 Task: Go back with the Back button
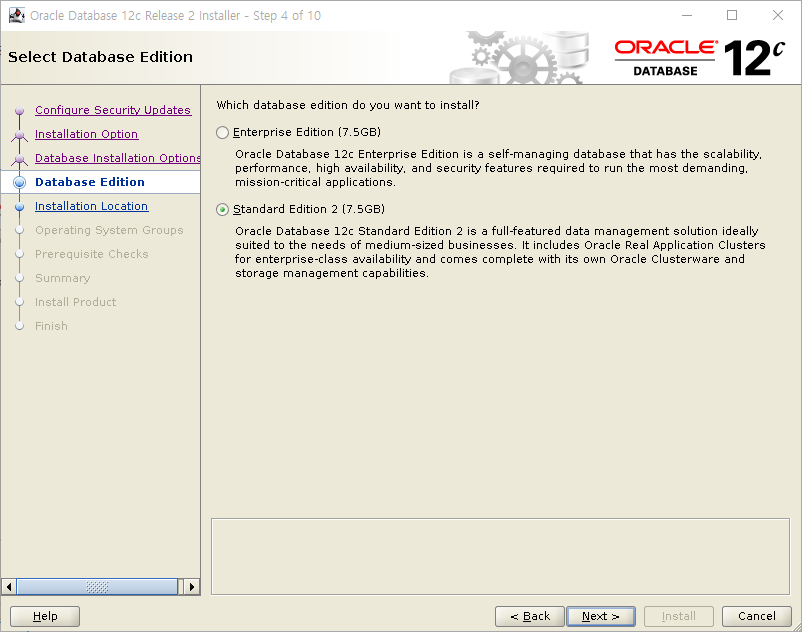pos(530,616)
